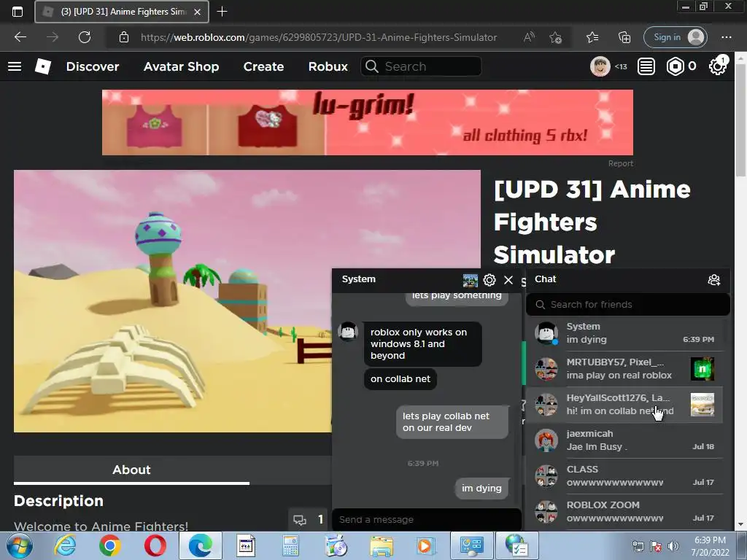Go back in Edge browser

coord(20,37)
